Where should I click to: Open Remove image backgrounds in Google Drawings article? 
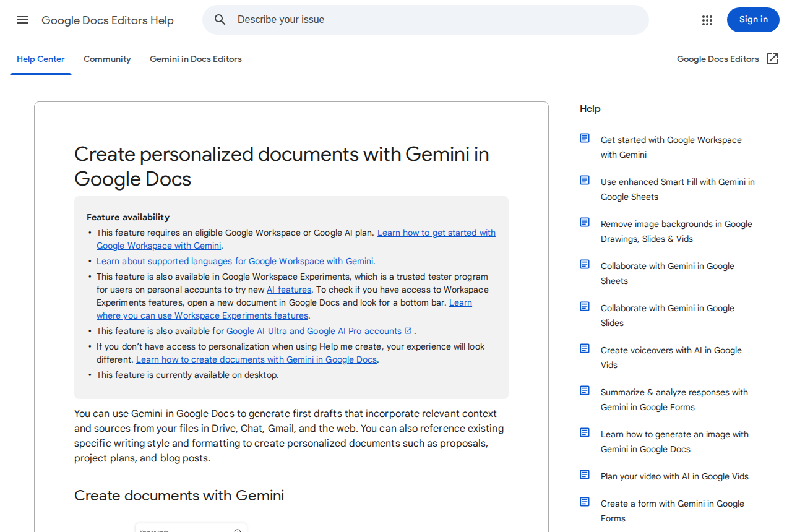pyautogui.click(x=676, y=231)
